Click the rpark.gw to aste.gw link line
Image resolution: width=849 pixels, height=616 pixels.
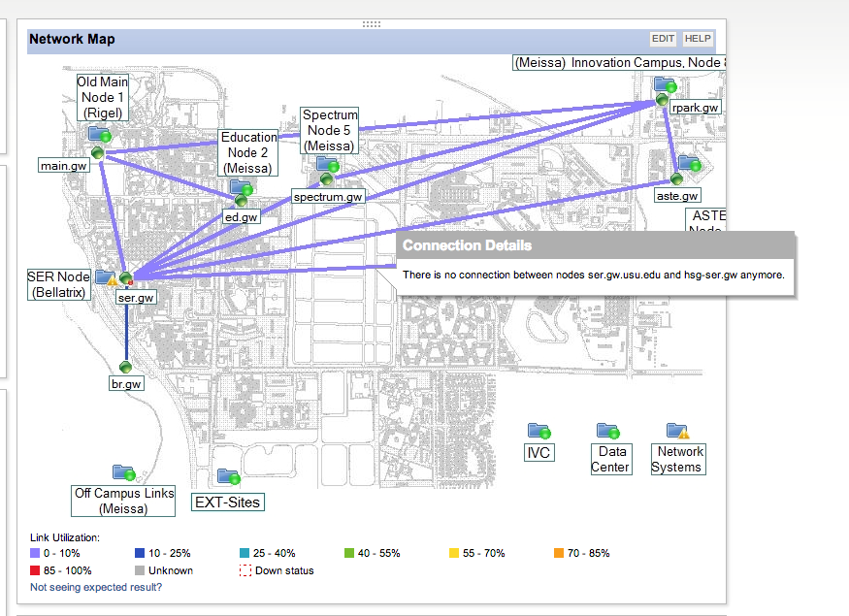click(x=670, y=141)
